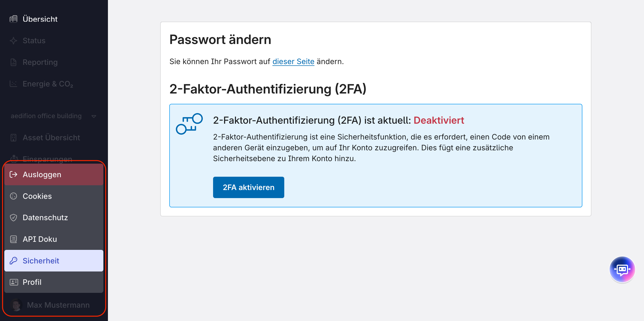This screenshot has width=644, height=321.
Task: Open the Max Mustermann user menu
Action: [x=58, y=305]
